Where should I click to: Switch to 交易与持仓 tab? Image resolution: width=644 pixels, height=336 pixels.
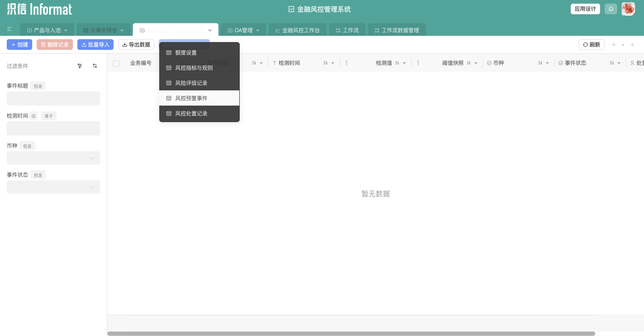103,30
